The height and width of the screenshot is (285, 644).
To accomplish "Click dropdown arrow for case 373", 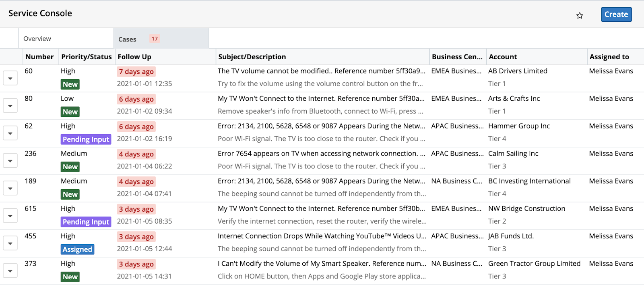I will coord(10,270).
